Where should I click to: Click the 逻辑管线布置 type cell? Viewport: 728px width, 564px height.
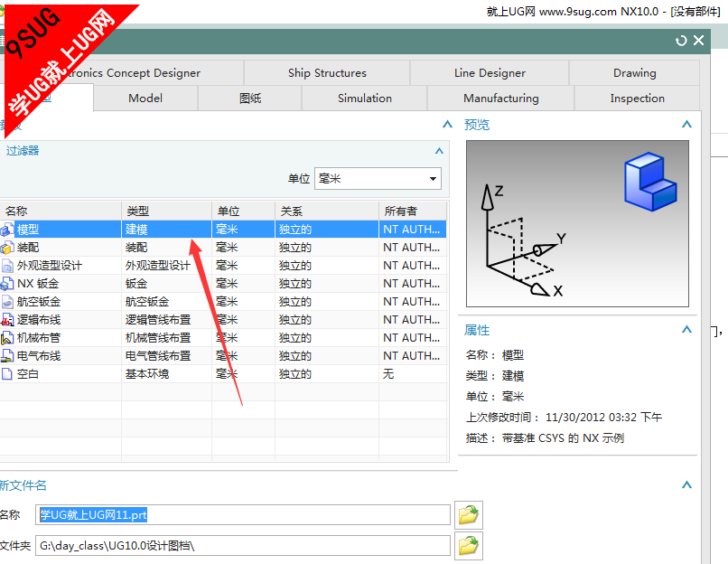tap(158, 320)
